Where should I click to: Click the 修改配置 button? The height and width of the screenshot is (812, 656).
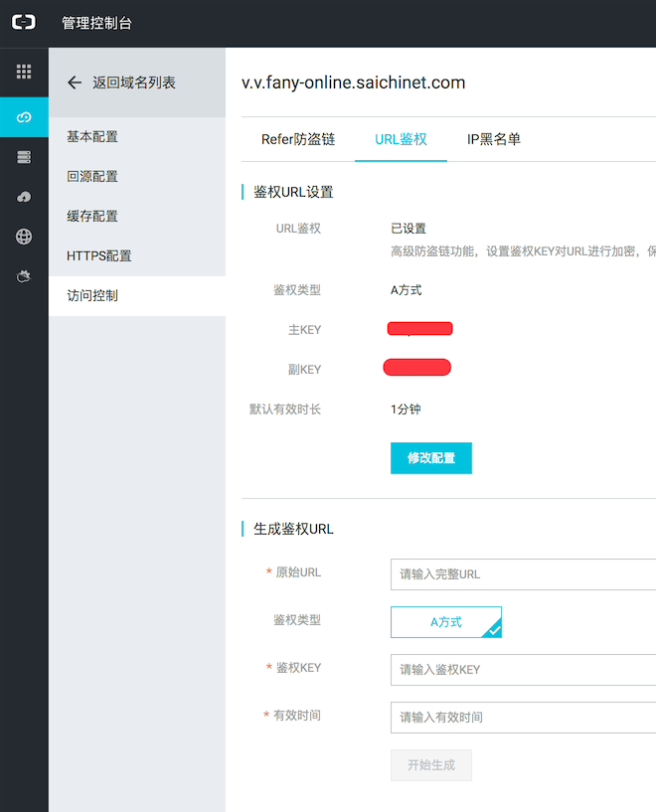(x=430, y=458)
